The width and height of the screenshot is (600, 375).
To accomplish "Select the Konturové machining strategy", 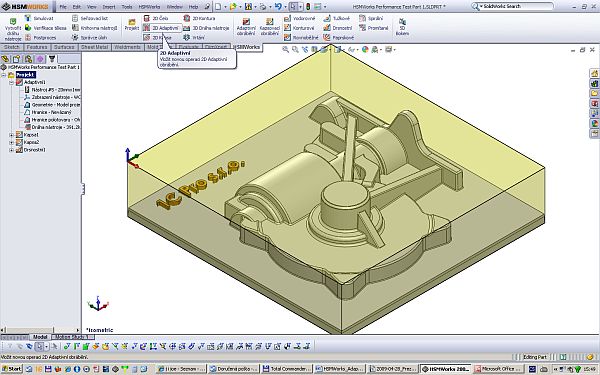I will (299, 28).
